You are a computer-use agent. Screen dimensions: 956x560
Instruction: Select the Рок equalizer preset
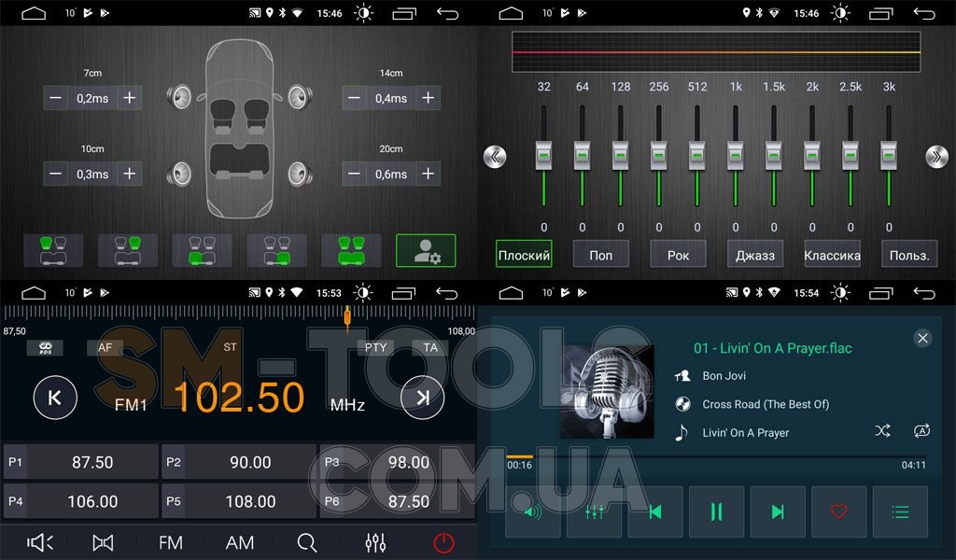(x=679, y=255)
